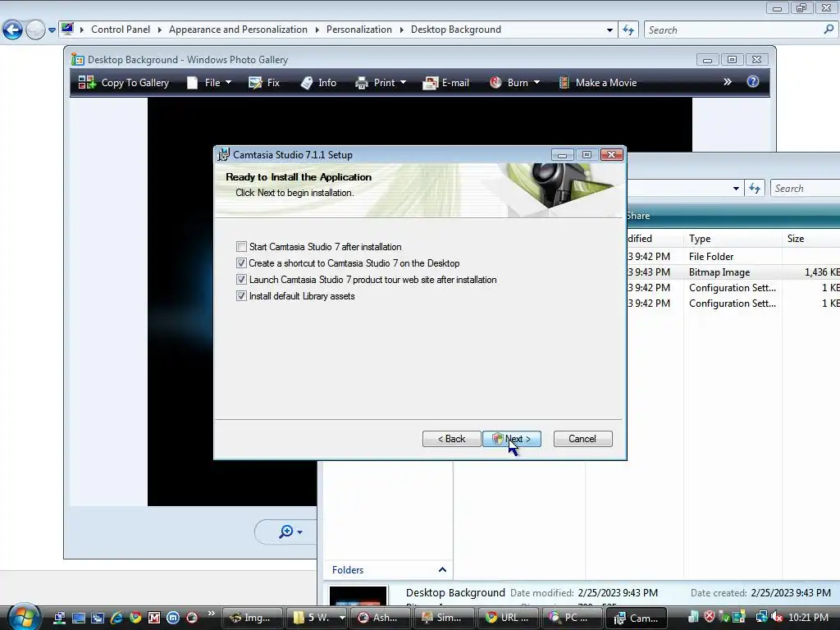Click Share in Explorer toolbar
This screenshot has height=630, width=840.
click(x=637, y=216)
